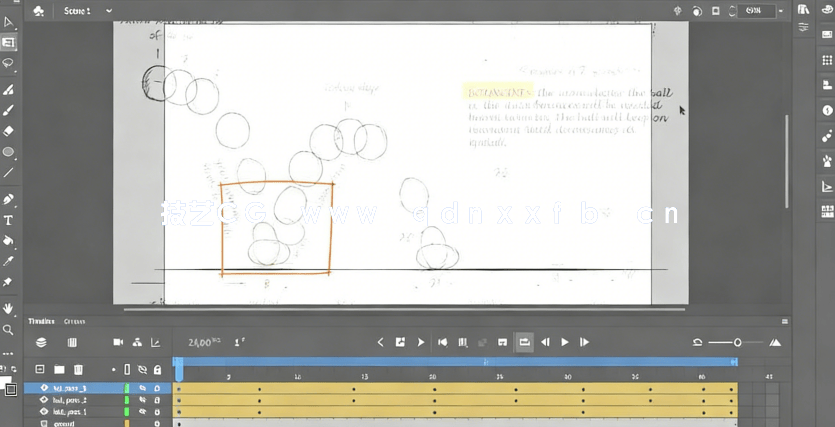The height and width of the screenshot is (427, 835).
Task: Select the Oval tool
Action: (x=8, y=152)
